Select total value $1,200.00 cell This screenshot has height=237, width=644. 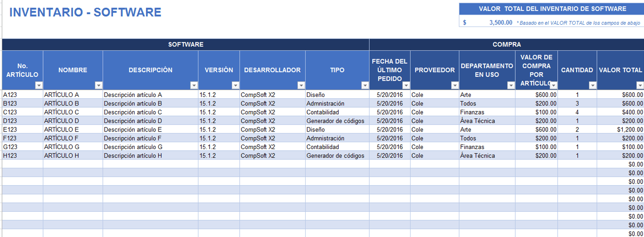[x=620, y=129]
